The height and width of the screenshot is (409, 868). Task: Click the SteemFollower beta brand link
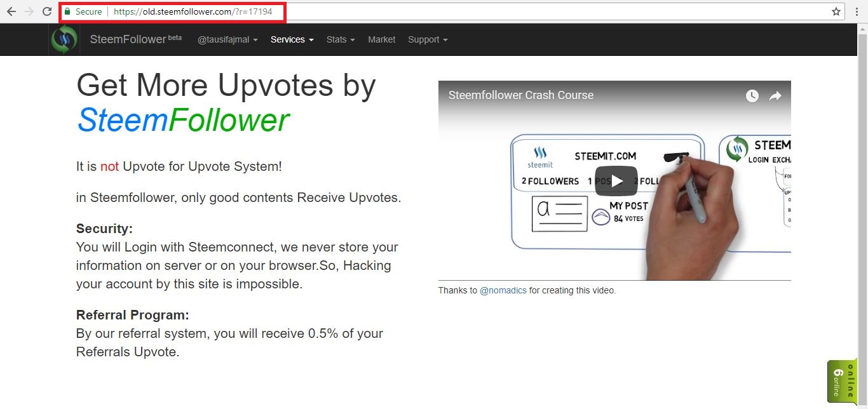pyautogui.click(x=135, y=39)
